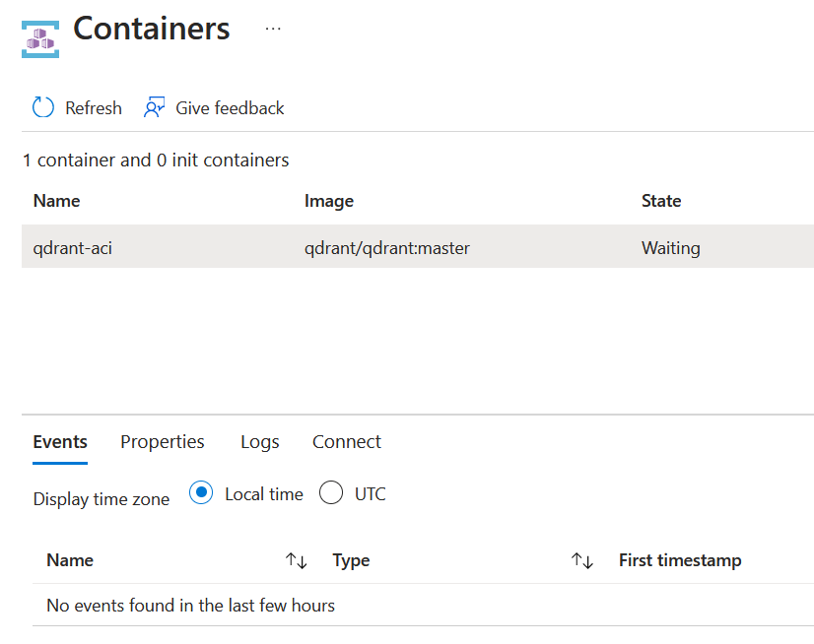
Task: Click the qdrant/qdrant:master image cell
Action: 386,248
